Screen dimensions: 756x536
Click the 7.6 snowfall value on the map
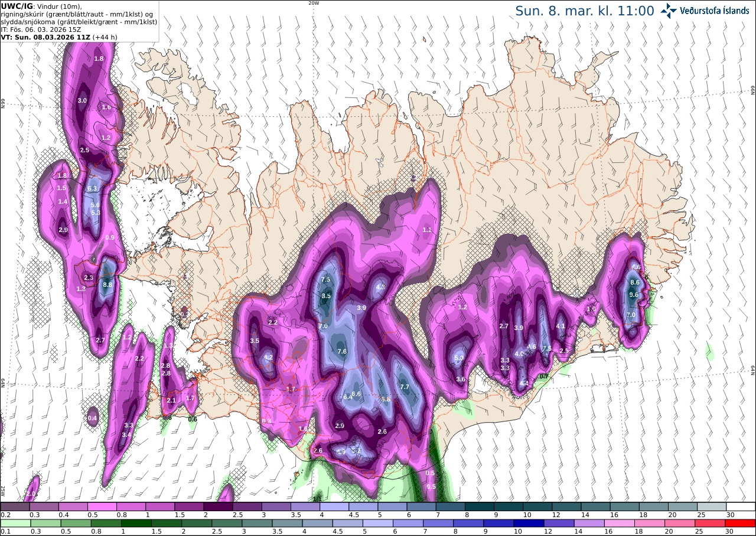(342, 351)
